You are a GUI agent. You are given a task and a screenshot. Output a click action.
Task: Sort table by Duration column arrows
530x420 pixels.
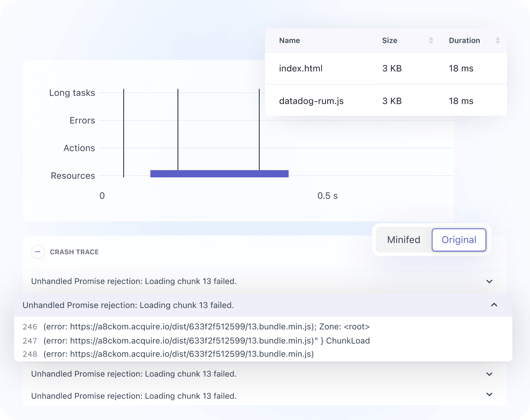pyautogui.click(x=498, y=41)
